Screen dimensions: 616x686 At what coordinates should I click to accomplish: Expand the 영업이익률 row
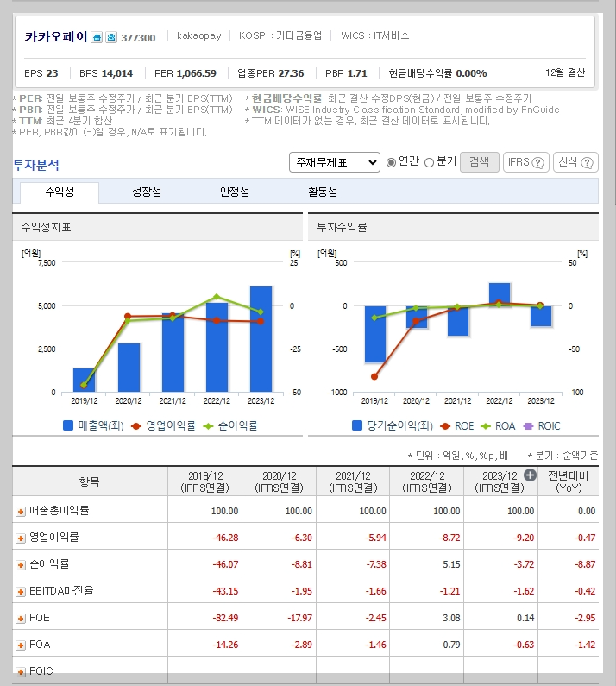[x=21, y=538]
